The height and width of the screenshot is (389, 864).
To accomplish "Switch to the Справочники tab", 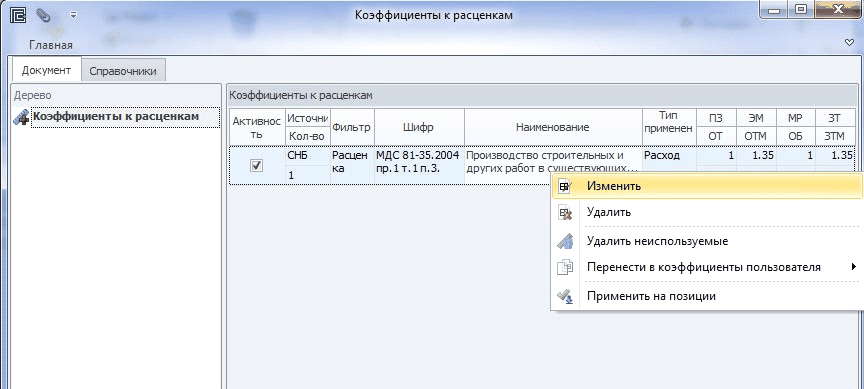I will [123, 71].
